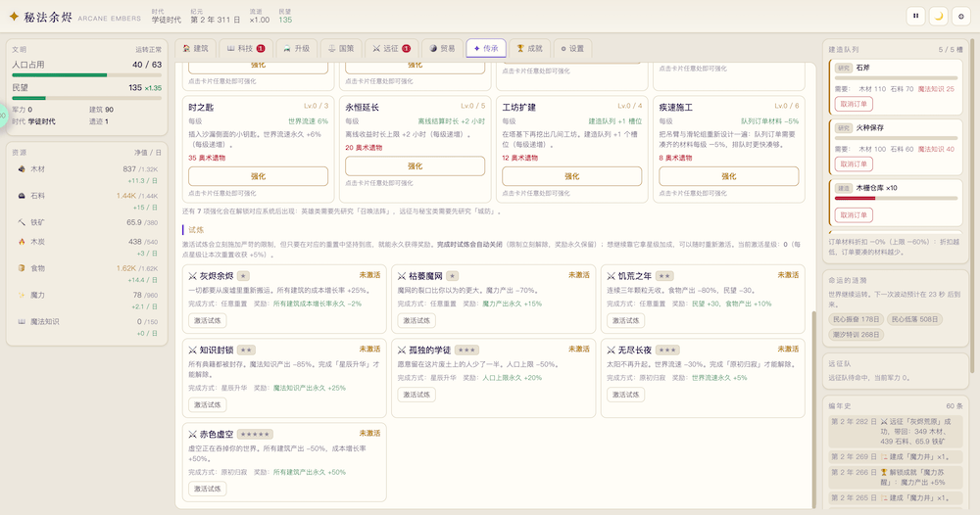Click the 木材 resource icon

[22, 169]
